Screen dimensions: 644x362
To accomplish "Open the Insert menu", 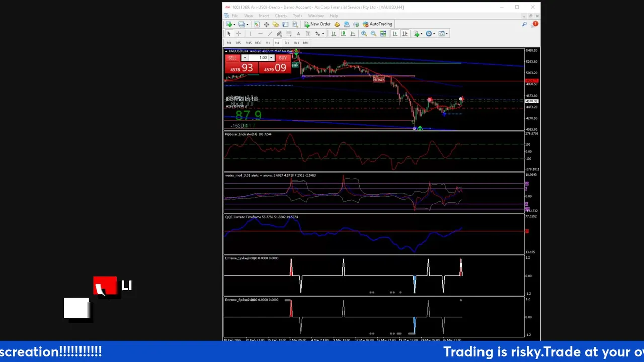I will (x=264, y=16).
